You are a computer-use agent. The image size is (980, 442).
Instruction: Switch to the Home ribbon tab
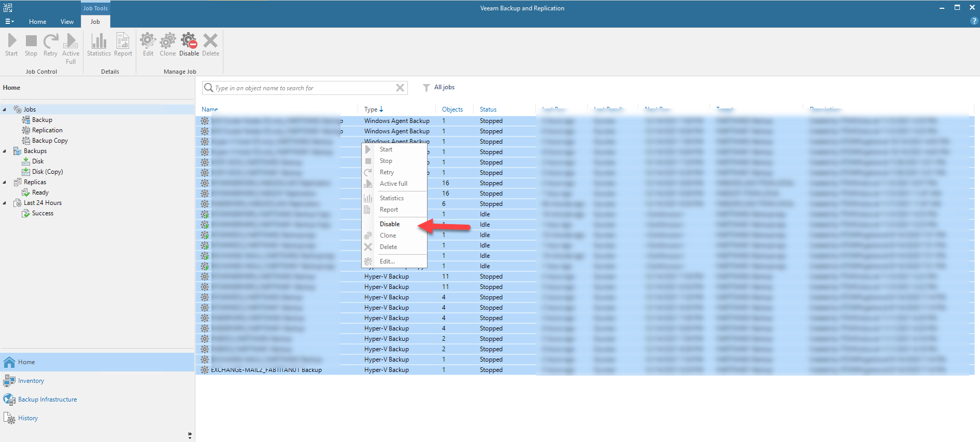(37, 22)
